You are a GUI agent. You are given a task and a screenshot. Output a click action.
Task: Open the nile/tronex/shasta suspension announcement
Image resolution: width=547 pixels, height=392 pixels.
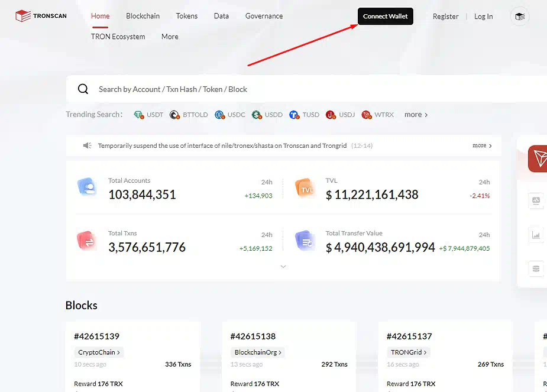tap(222, 145)
